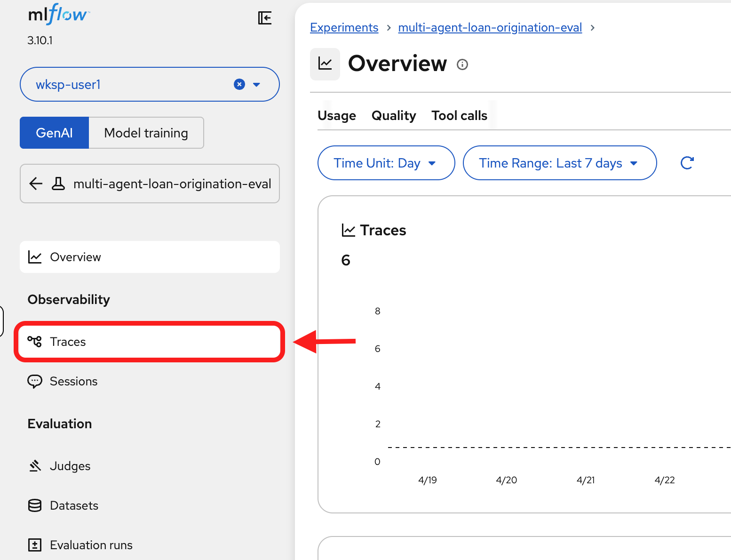Viewport: 731px width, 560px height.
Task: Click the 4/19 date label on chart
Action: (x=428, y=480)
